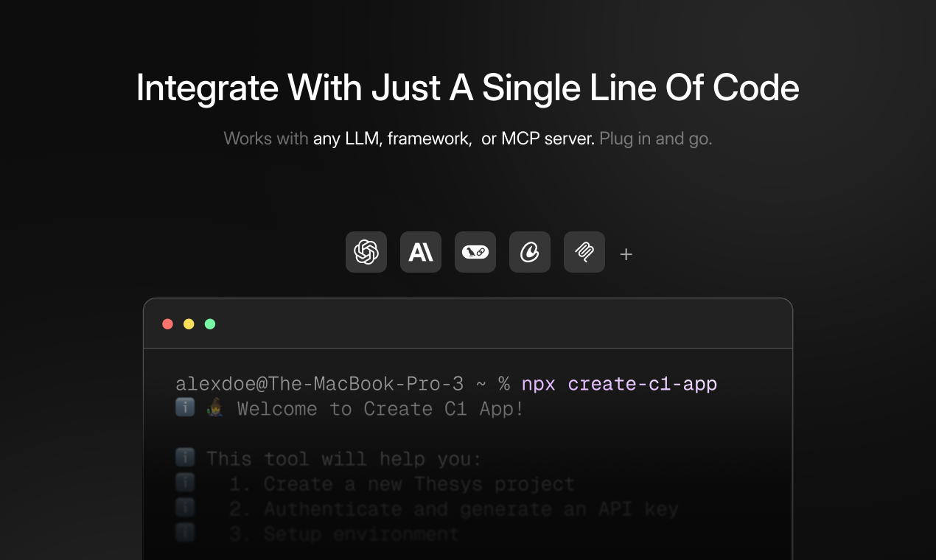Click the LangChain parrot-and-chain logo

coord(475,252)
